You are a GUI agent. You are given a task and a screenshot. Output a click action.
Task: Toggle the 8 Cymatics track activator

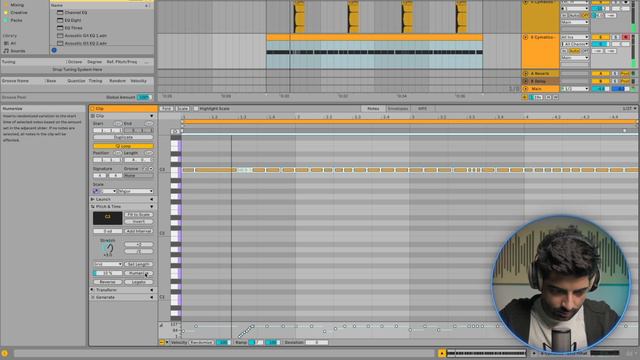(x=600, y=37)
